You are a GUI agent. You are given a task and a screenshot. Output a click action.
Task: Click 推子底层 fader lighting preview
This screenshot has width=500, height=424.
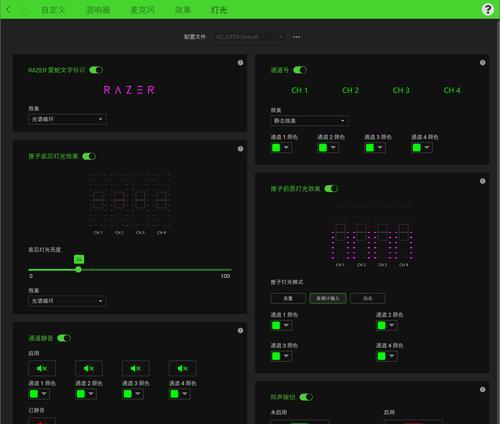coord(130,203)
